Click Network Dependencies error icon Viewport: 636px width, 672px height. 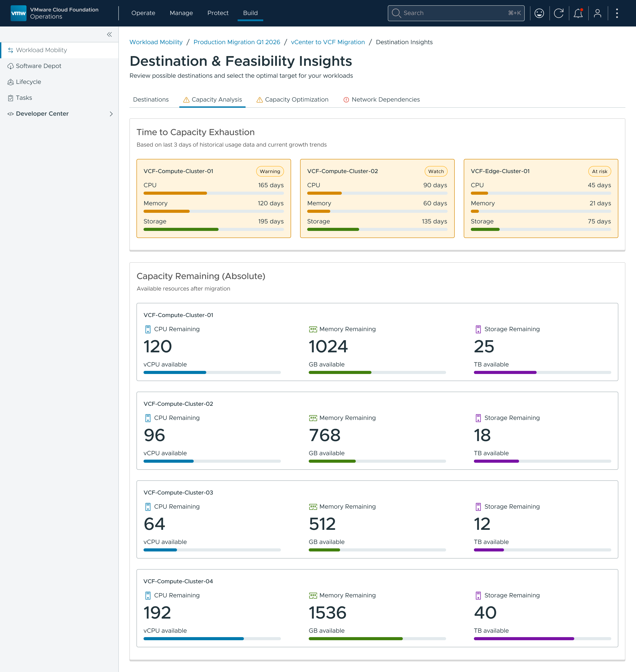(346, 100)
